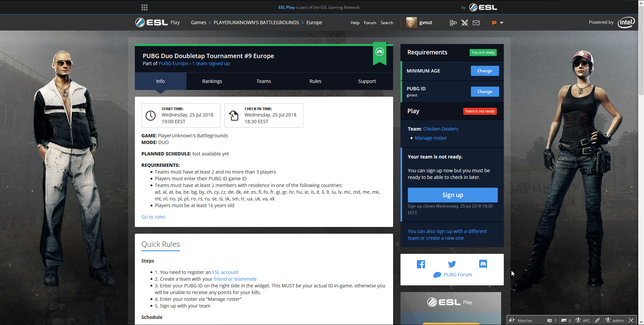Click the gvout username in header
Screen dimensions: 644x325
(426, 22)
